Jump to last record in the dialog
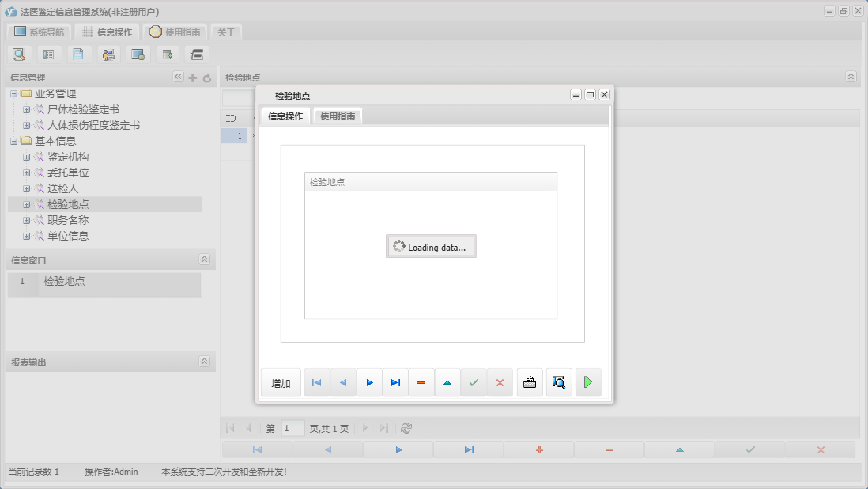868x489 pixels. pyautogui.click(x=395, y=382)
